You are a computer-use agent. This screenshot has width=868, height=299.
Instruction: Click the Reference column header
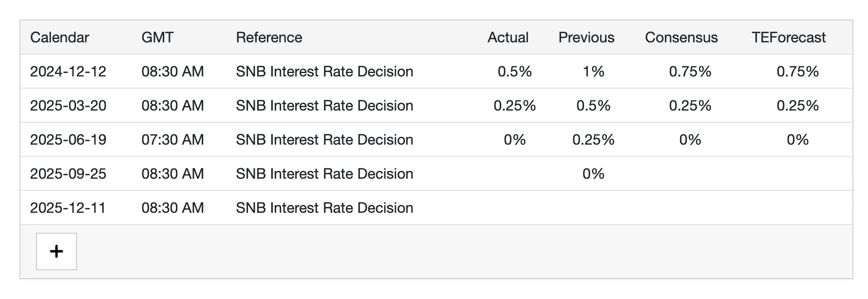pyautogui.click(x=269, y=37)
